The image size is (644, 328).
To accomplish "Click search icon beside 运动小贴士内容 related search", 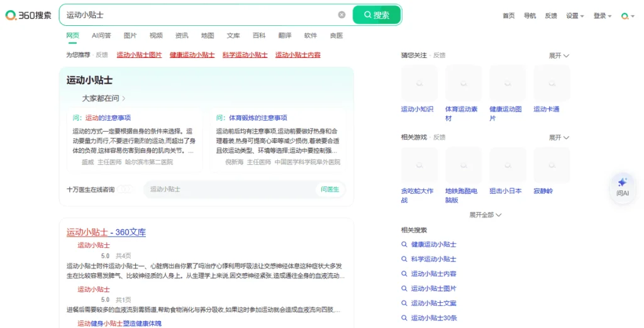I will click(x=404, y=274).
